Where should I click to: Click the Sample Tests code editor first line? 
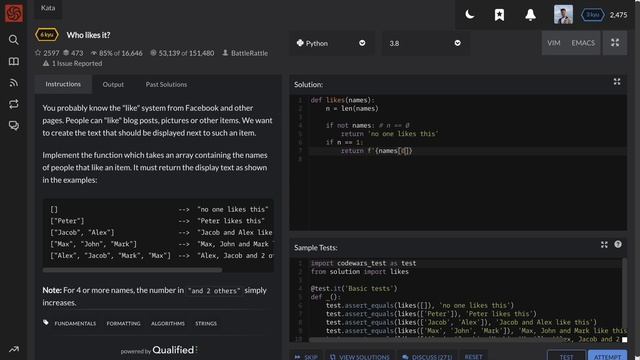pos(465,263)
